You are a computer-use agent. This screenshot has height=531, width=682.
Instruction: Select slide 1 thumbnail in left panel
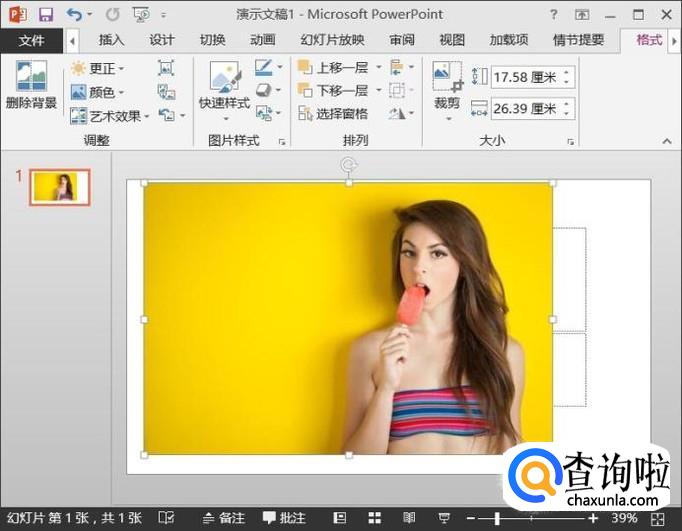[x=60, y=187]
